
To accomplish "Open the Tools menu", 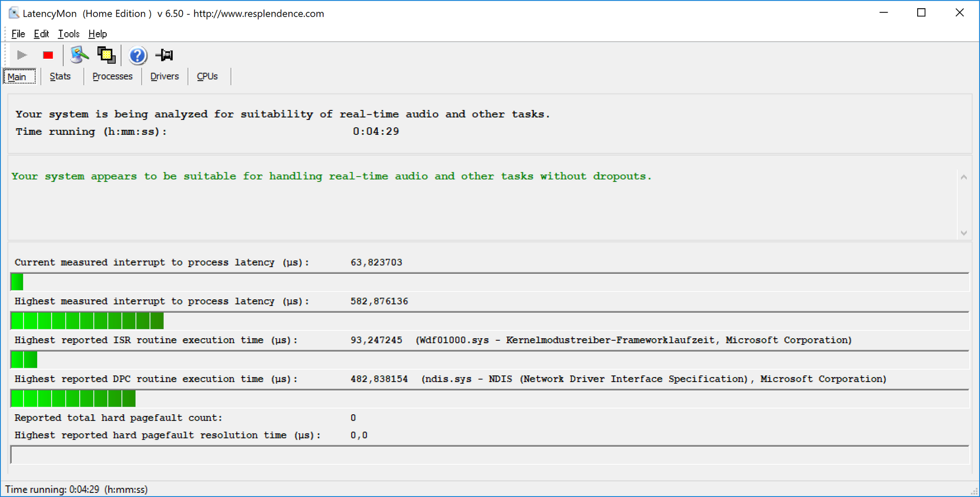I will click(x=68, y=34).
